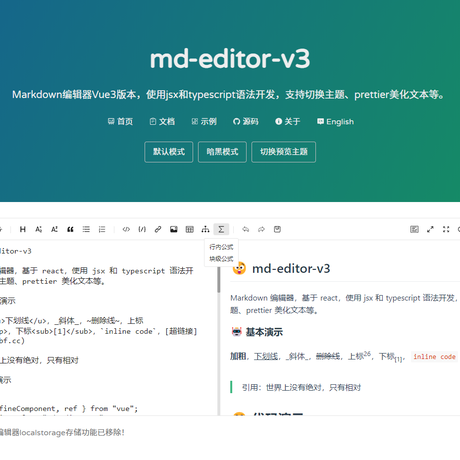Insert a hyperlink with the link icon
This screenshot has height=460, width=460.
tap(158, 229)
